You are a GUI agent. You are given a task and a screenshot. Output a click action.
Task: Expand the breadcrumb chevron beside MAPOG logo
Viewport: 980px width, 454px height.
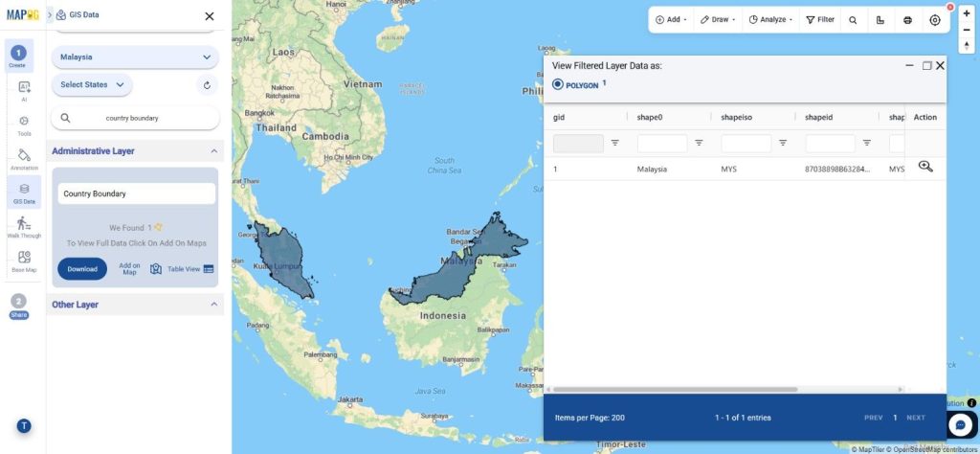(x=50, y=14)
